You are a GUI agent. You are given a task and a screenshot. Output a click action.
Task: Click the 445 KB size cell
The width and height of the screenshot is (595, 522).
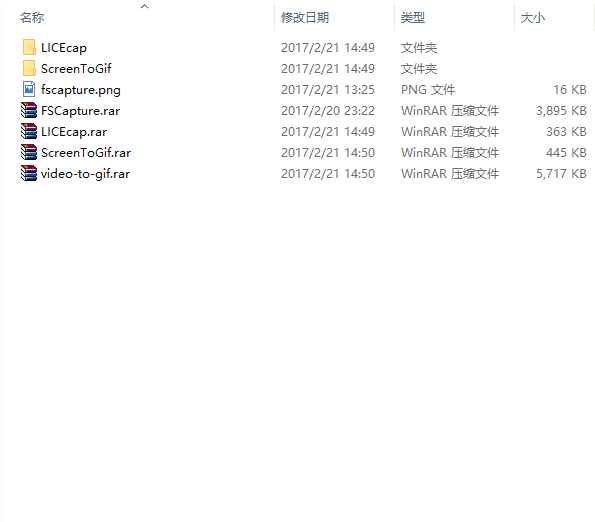click(566, 153)
